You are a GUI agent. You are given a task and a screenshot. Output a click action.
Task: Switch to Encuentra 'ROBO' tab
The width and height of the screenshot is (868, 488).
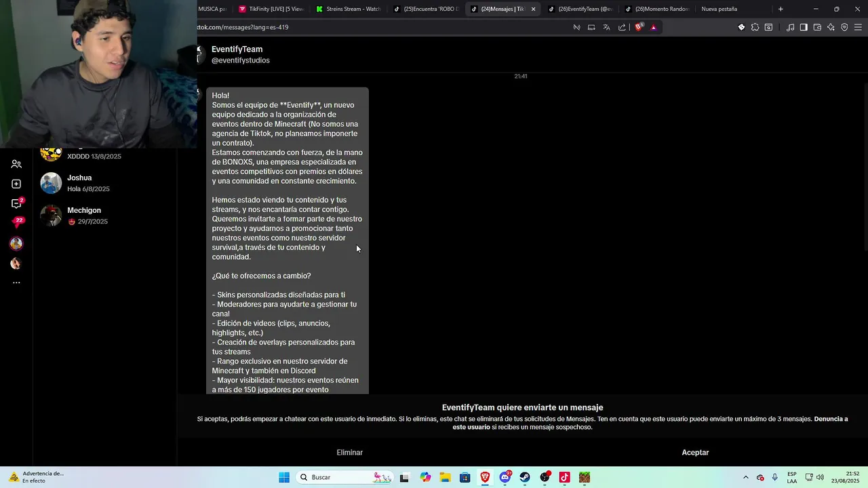coord(425,9)
